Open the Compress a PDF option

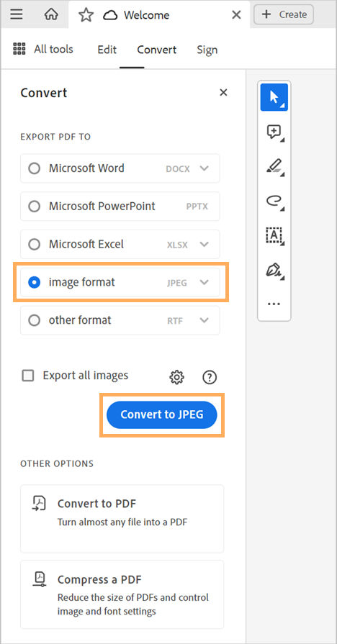(x=122, y=594)
